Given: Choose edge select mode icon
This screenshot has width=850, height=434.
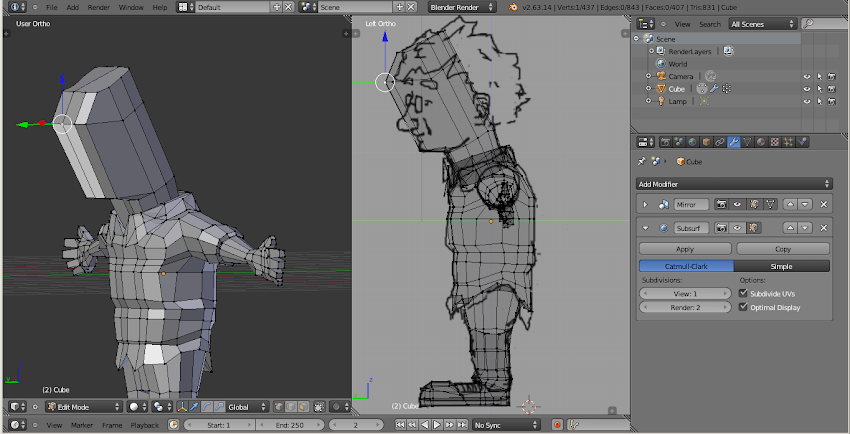Looking at the screenshot, I should point(291,407).
